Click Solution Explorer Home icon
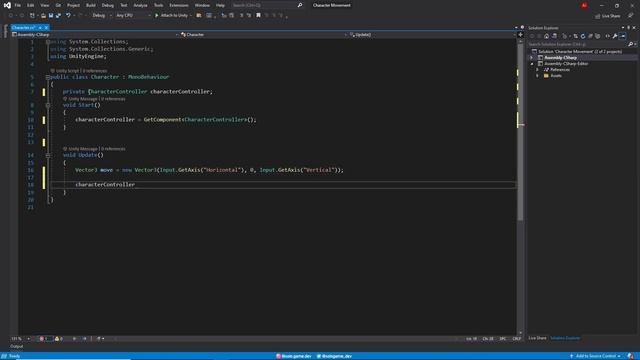Screen dimensions: 640x360 point(547,36)
